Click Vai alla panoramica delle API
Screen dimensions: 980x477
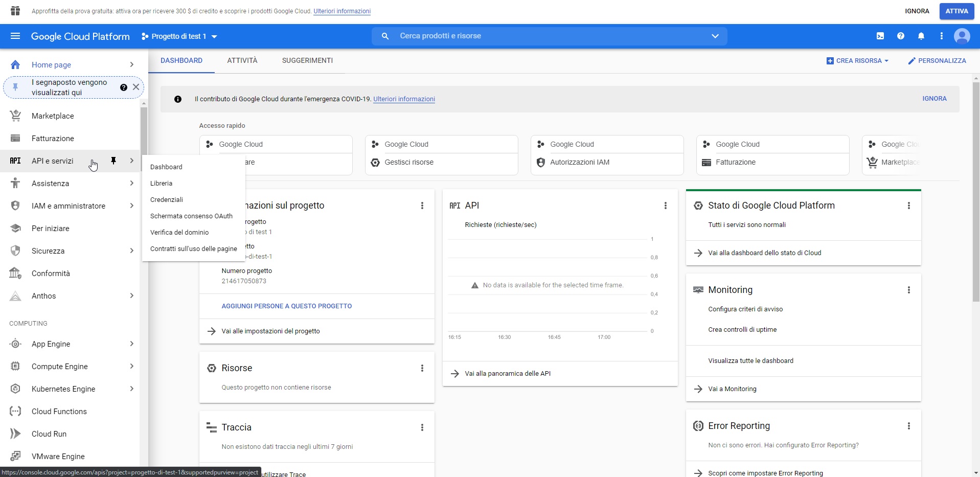click(x=508, y=374)
